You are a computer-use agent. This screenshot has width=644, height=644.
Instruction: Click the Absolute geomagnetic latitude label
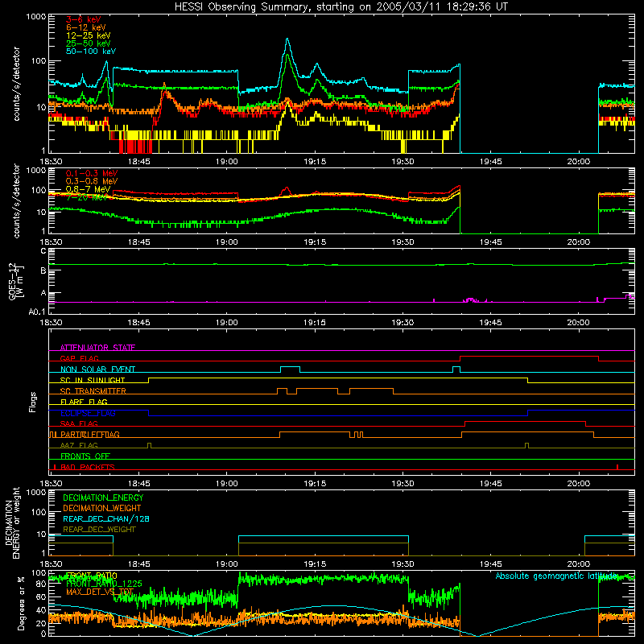click(556, 576)
